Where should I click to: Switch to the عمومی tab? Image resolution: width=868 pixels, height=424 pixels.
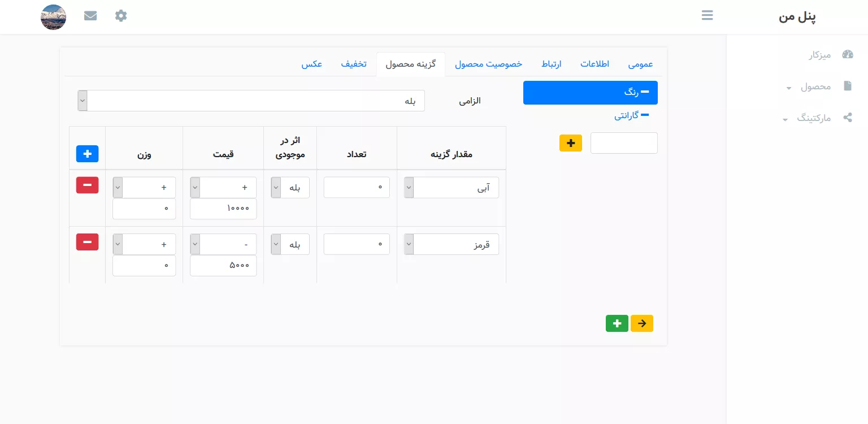coord(640,64)
